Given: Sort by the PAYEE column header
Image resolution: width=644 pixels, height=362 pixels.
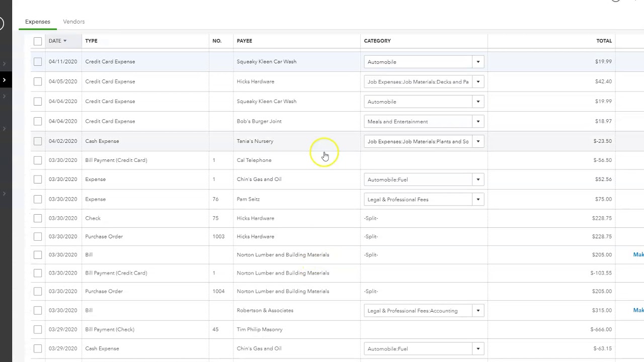Looking at the screenshot, I should pyautogui.click(x=245, y=41).
